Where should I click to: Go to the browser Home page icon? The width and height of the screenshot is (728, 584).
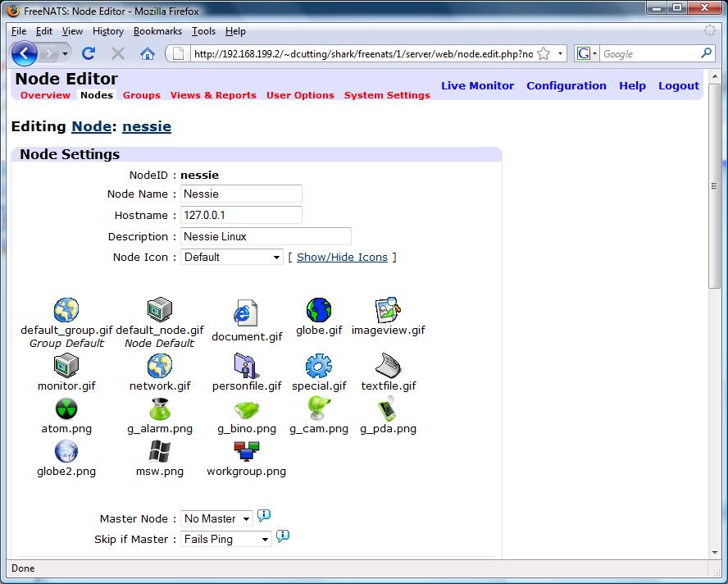(x=148, y=54)
